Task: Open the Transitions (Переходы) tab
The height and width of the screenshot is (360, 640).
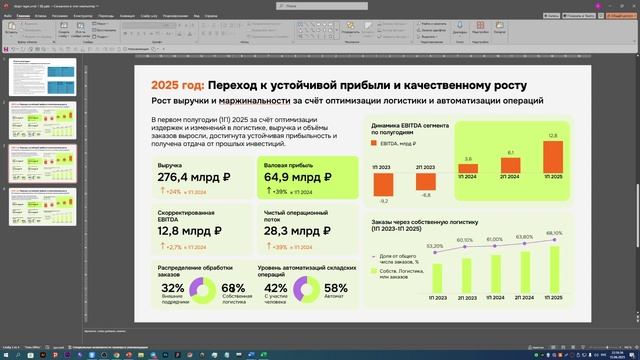Action: (x=106, y=16)
